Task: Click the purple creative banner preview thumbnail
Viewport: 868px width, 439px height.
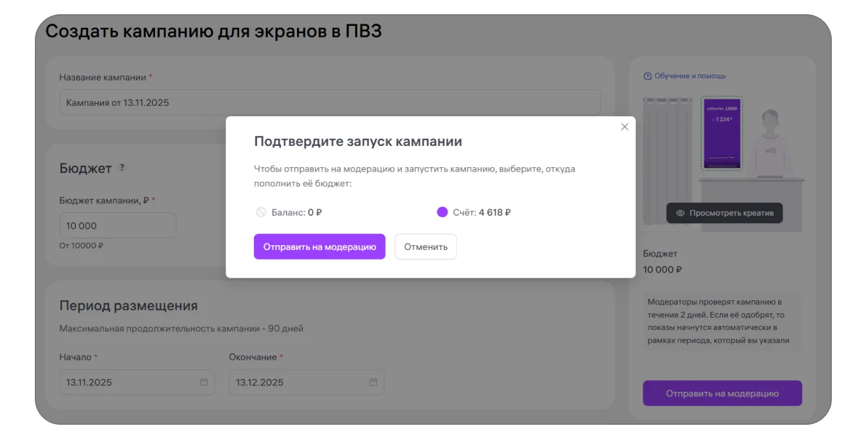Action: 721,133
